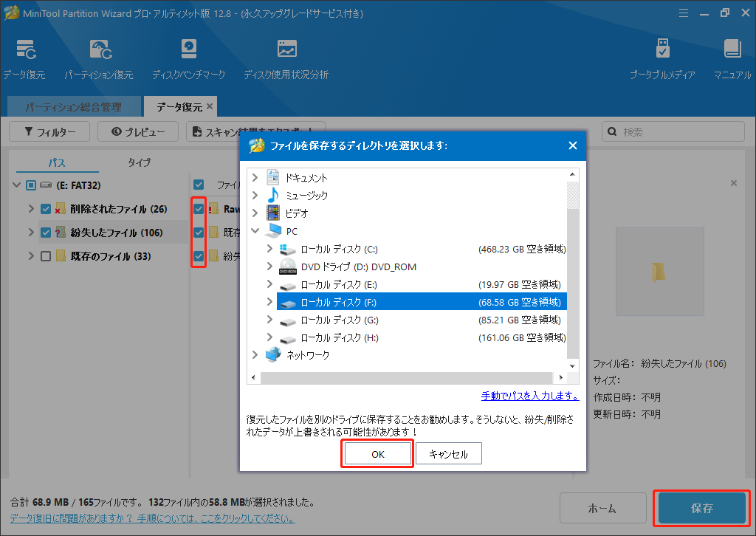Click the キャンセル button
This screenshot has height=536, width=756.
448,454
